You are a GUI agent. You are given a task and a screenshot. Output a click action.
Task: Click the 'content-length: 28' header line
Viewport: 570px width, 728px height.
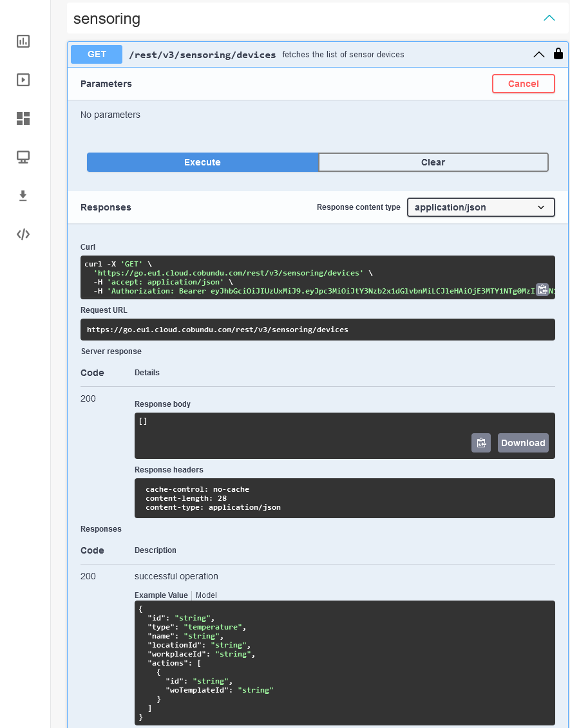pos(186,498)
